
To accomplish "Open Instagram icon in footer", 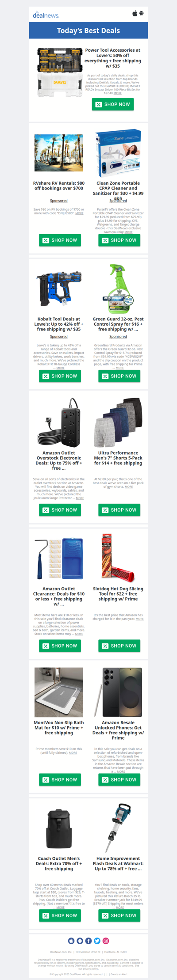I will coord(106,941).
